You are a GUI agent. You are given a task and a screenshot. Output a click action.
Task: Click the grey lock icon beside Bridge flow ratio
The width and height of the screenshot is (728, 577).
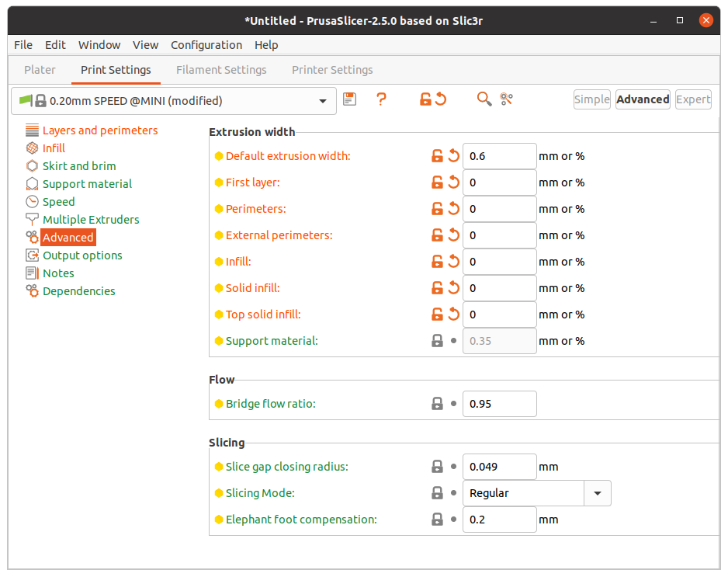pyautogui.click(x=438, y=404)
